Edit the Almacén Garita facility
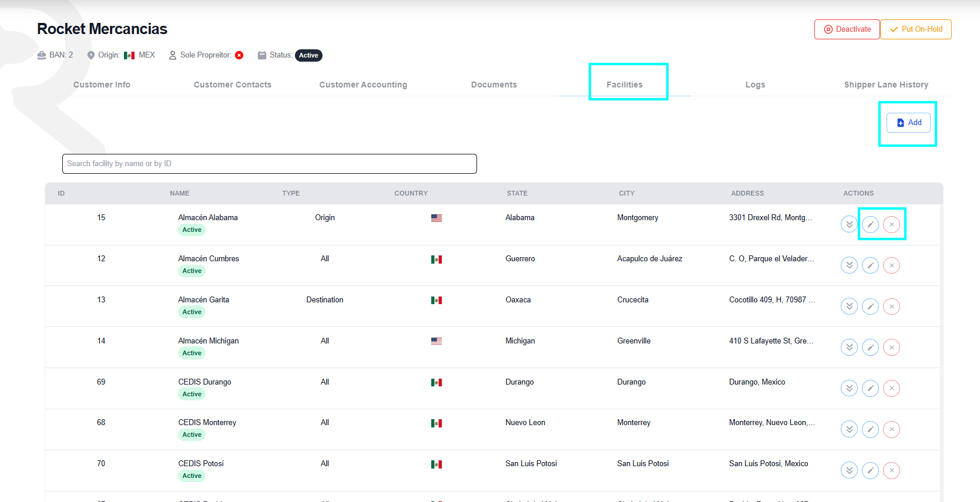 click(870, 306)
